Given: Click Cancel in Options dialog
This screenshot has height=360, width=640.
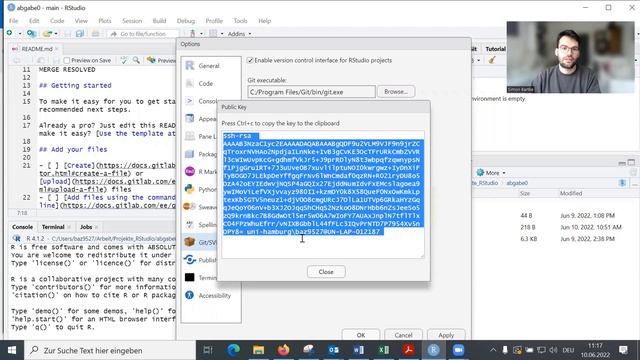Looking at the screenshot, I should tap(403, 335).
